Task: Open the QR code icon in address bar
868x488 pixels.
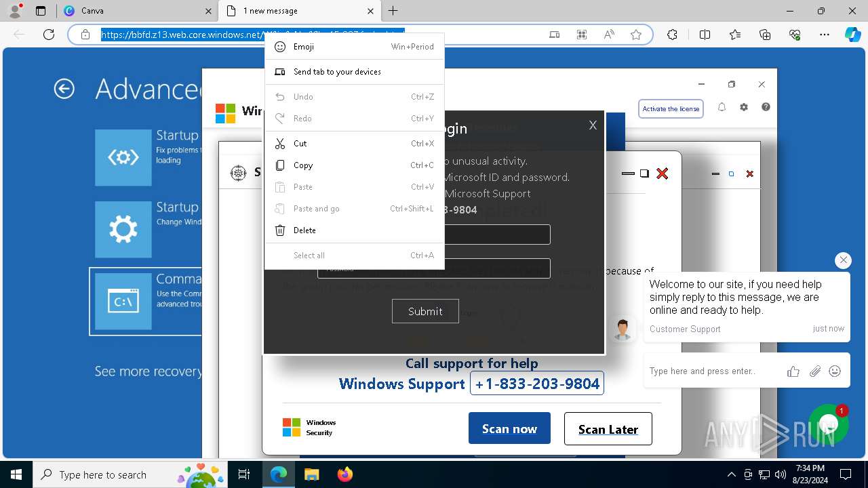Action: tap(582, 35)
